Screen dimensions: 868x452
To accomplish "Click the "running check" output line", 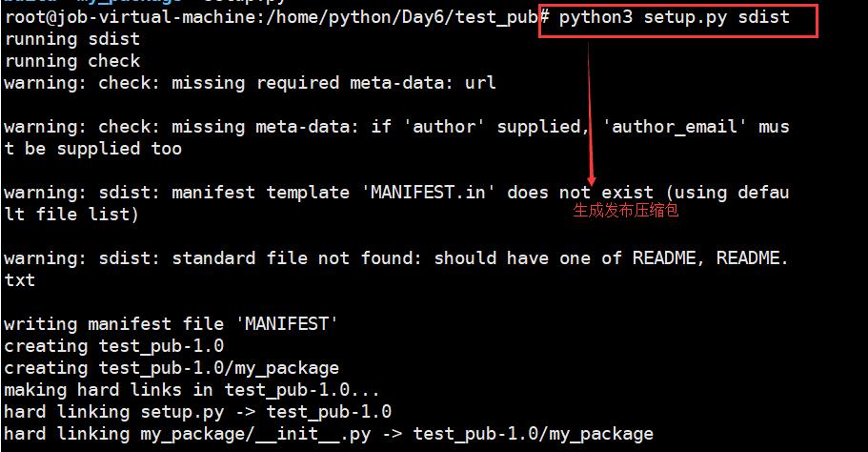I will coord(72,61).
